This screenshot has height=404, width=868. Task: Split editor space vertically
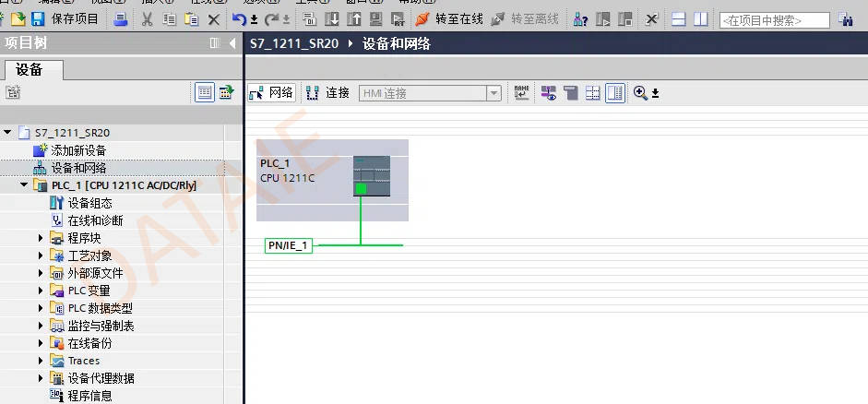(x=701, y=20)
